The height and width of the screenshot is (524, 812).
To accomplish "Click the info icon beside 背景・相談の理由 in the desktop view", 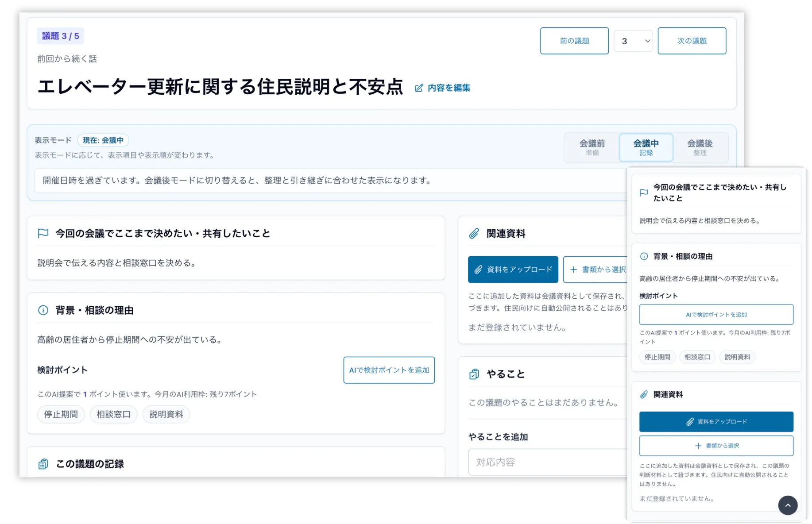I will click(43, 310).
